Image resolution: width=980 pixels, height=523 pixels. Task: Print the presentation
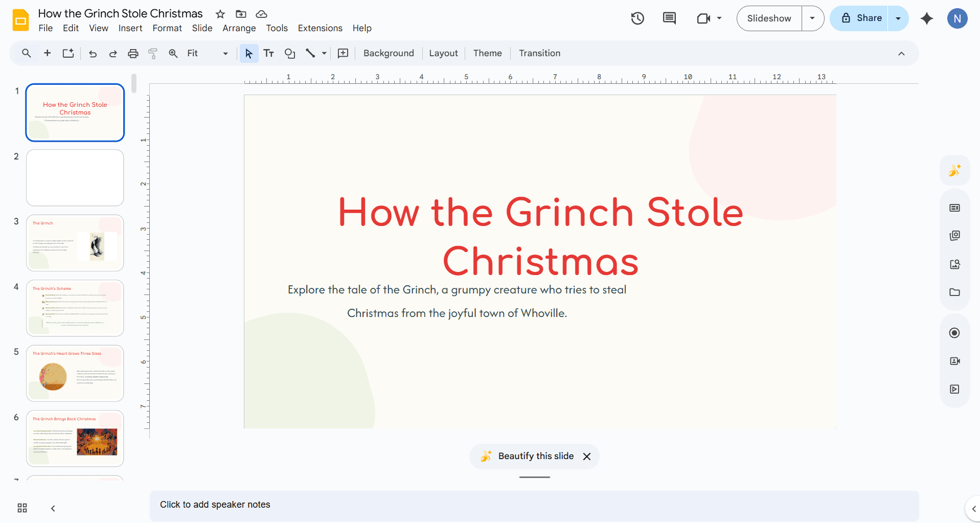click(133, 53)
